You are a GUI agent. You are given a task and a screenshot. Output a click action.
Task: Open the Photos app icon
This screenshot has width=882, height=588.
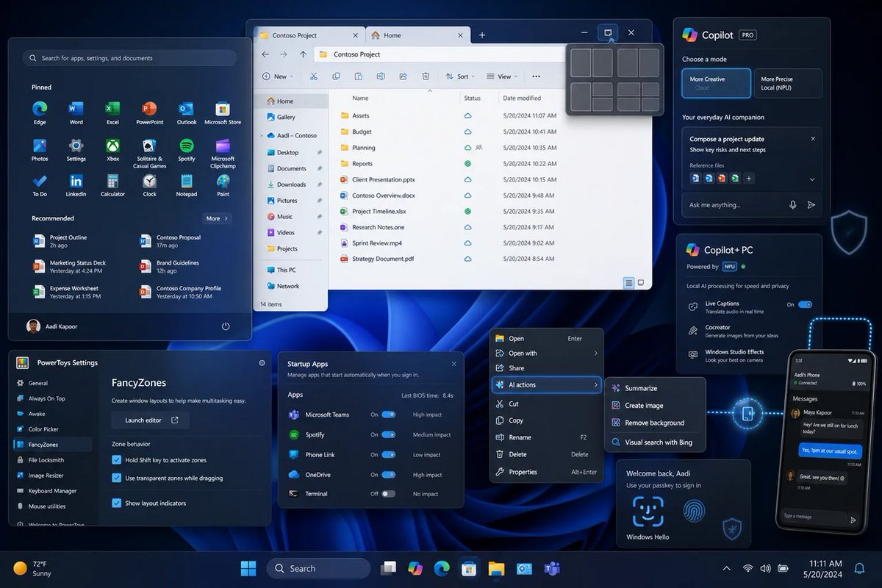pyautogui.click(x=40, y=149)
